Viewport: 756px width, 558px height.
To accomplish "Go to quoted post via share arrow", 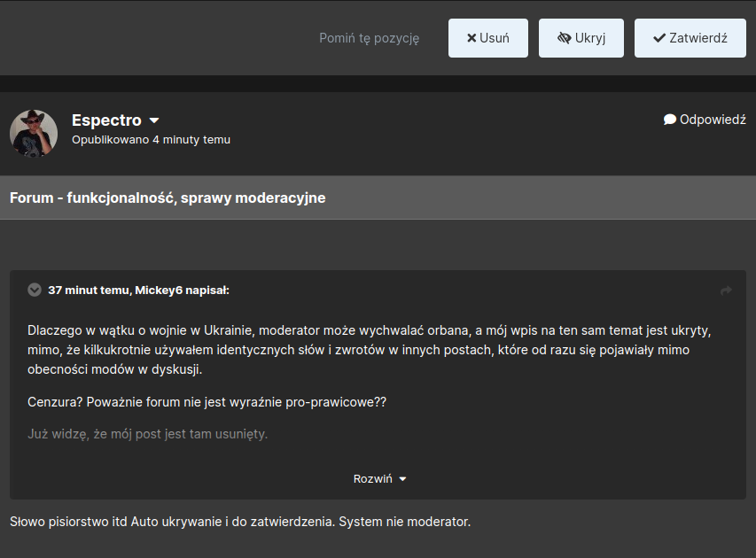I will coord(726,291).
